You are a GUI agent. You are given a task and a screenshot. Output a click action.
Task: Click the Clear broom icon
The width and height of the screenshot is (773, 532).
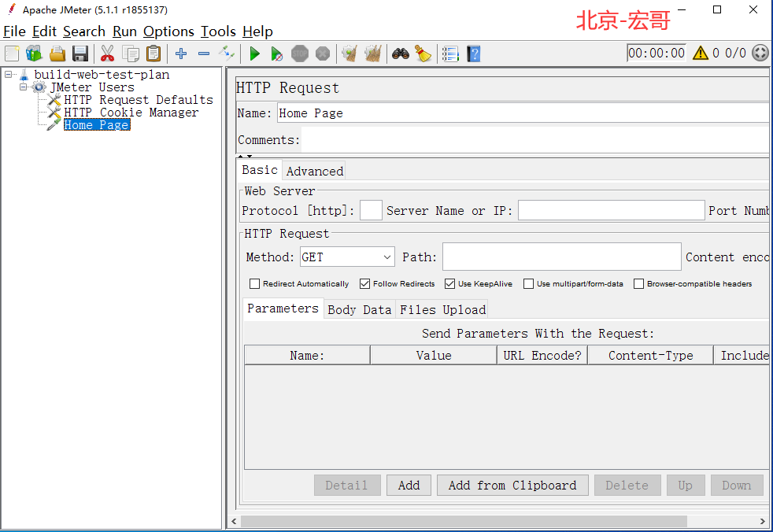click(x=350, y=54)
